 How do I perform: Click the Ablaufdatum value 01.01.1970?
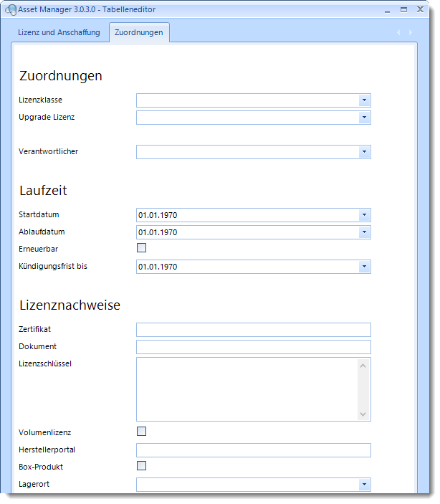[x=158, y=233]
